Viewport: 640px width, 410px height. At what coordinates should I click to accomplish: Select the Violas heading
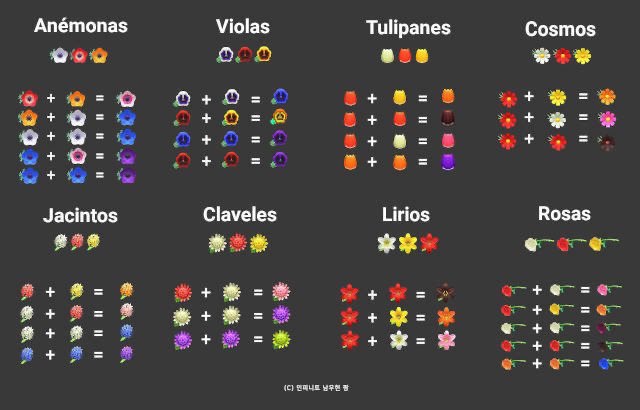click(x=243, y=27)
